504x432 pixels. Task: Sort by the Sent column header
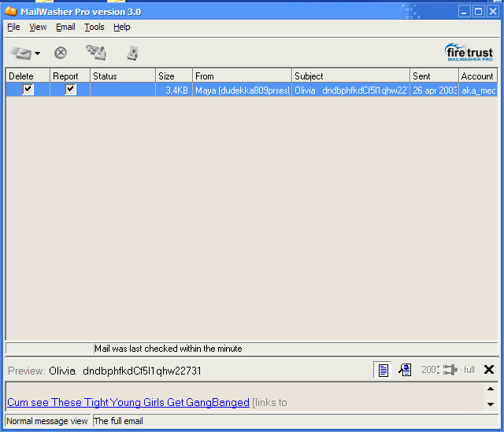point(434,76)
